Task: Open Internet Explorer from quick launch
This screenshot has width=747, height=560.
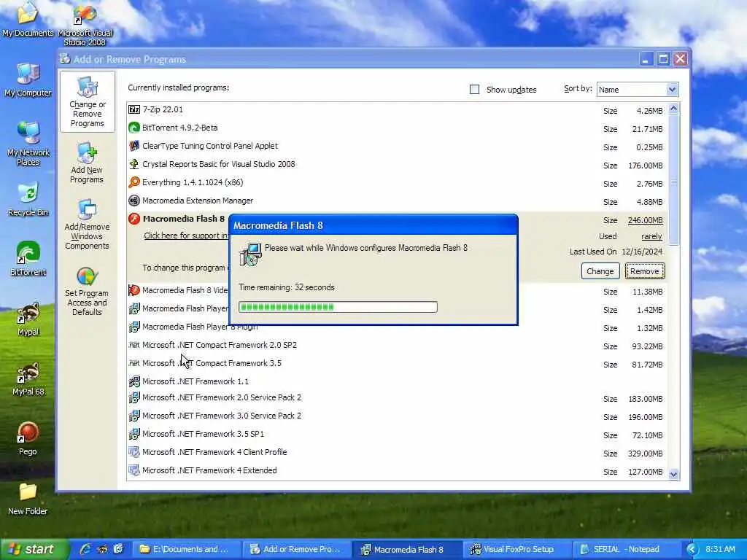Action: pos(86,549)
